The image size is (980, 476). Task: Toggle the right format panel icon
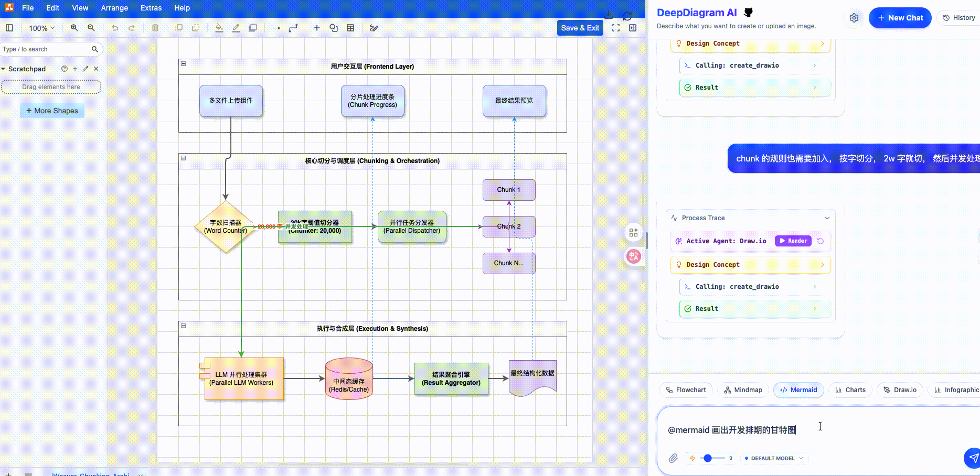pyautogui.click(x=633, y=28)
